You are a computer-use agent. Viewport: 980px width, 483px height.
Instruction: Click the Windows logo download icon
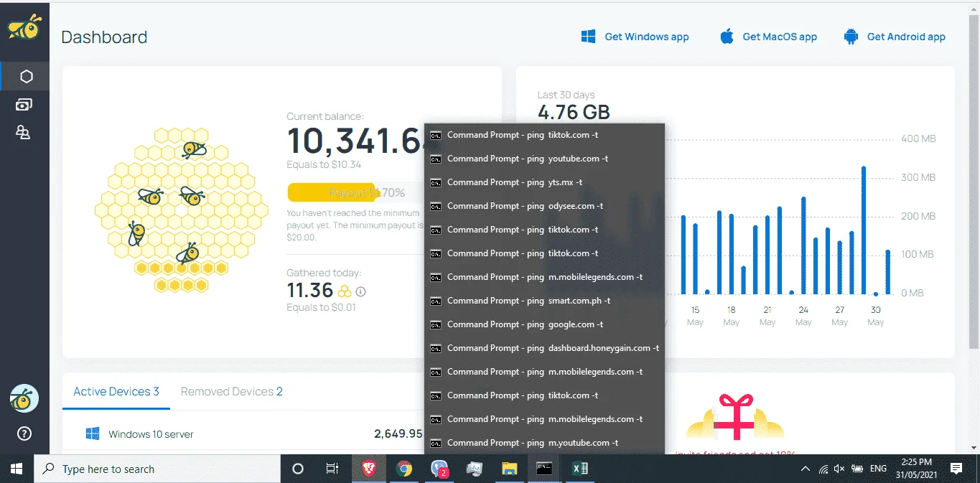coord(588,37)
